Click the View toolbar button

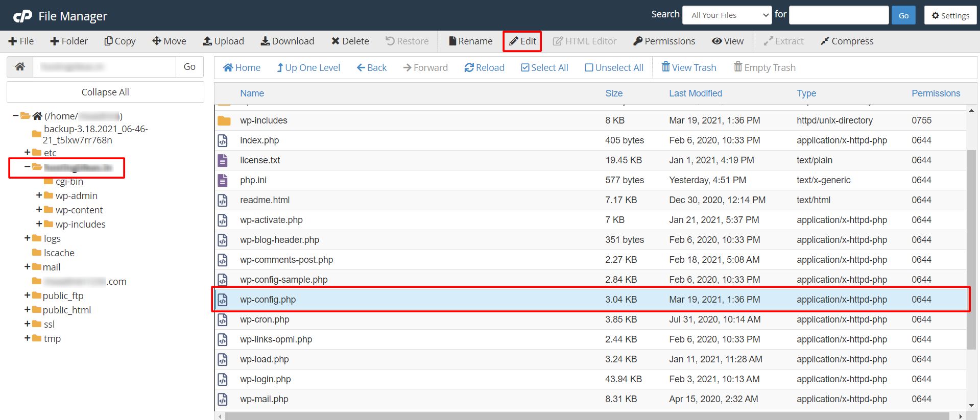pos(728,41)
